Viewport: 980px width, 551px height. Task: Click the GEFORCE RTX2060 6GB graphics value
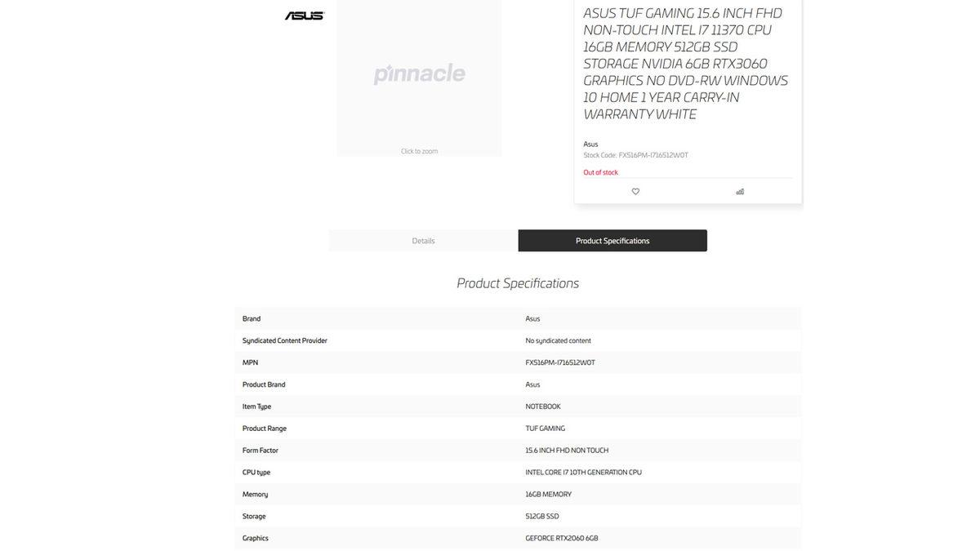pos(562,539)
